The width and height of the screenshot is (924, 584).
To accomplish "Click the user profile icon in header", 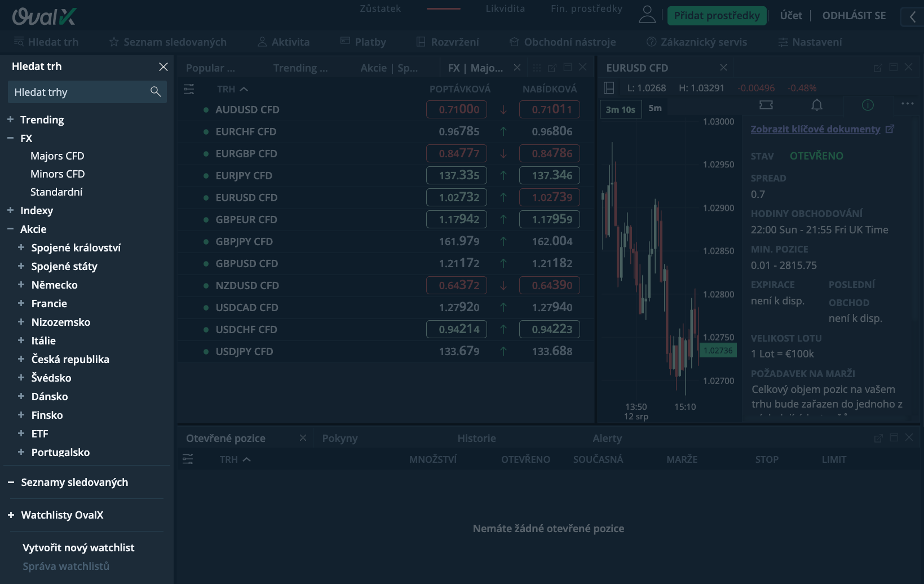I will pyautogui.click(x=647, y=15).
